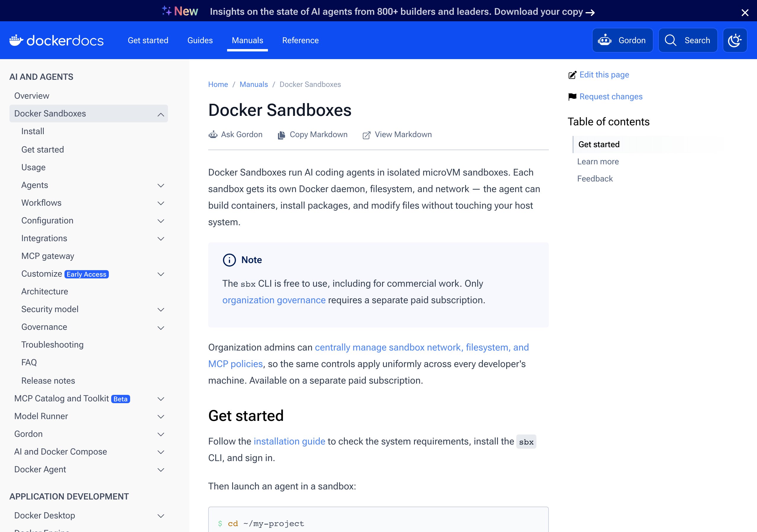757x532 pixels.
Task: Follow the centrally manage sandbox policies link
Action: tap(368, 356)
